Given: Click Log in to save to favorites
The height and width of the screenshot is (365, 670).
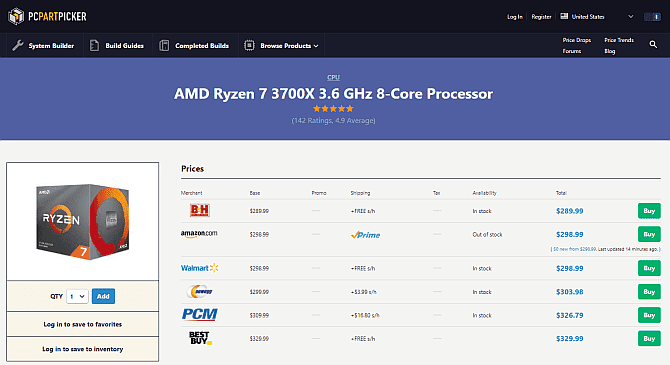Looking at the screenshot, I should [x=82, y=324].
